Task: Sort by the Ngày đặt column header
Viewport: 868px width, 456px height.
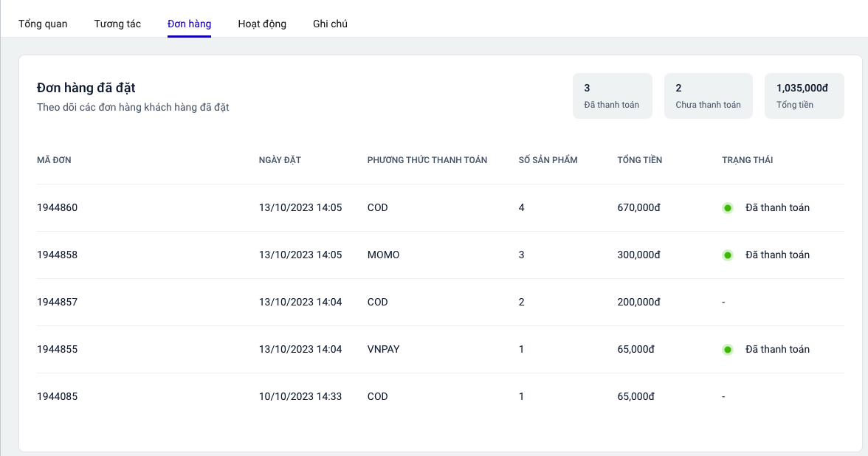Action: click(x=280, y=160)
